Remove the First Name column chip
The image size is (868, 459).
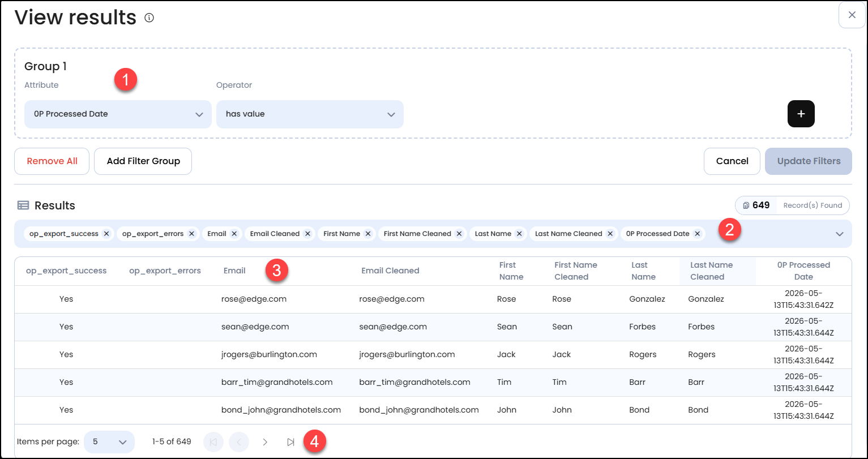coord(368,234)
